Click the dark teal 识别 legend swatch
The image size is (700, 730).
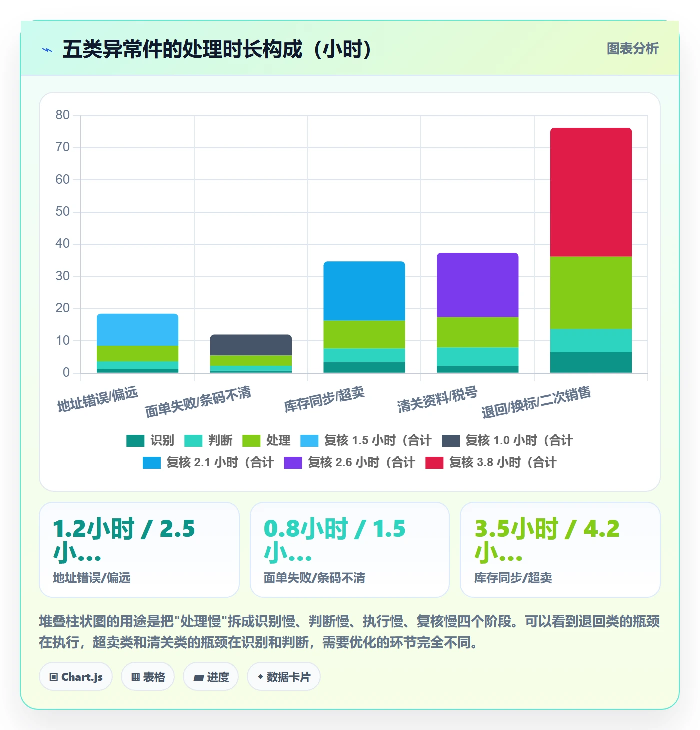click(135, 441)
